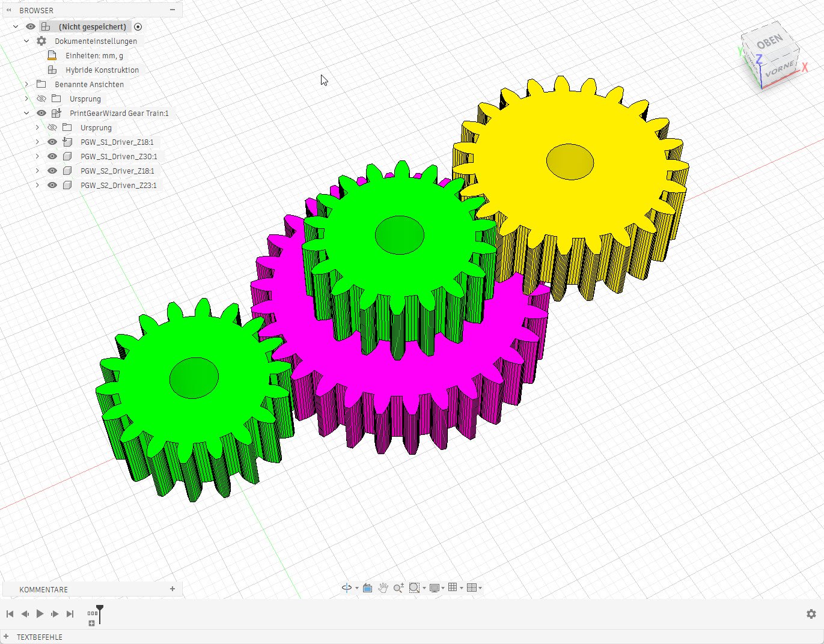The width and height of the screenshot is (824, 644).
Task: Expand TEXTBEFEHLE panel with plus
Action: pos(6,637)
